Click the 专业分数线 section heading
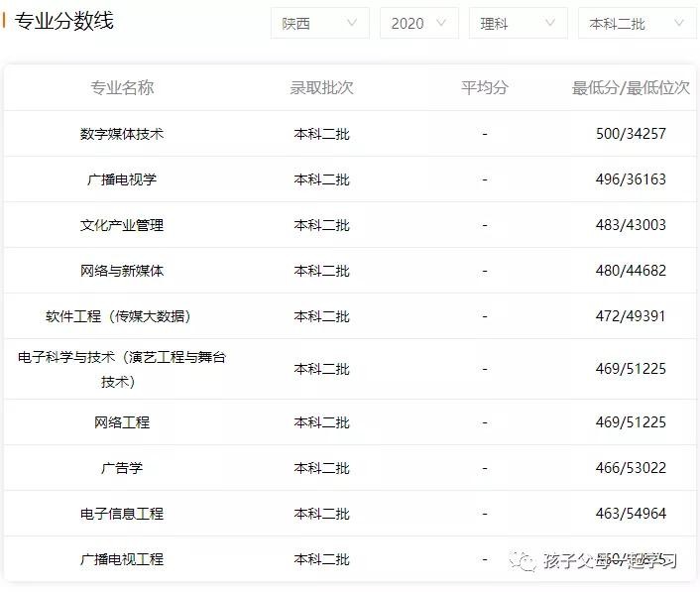Screen dimensions: 700x592 point(64,21)
